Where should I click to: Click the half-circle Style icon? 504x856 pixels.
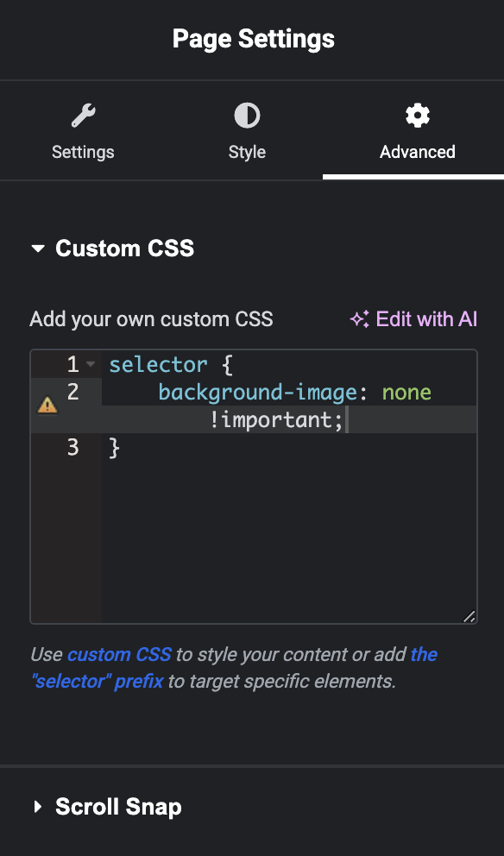pos(247,116)
